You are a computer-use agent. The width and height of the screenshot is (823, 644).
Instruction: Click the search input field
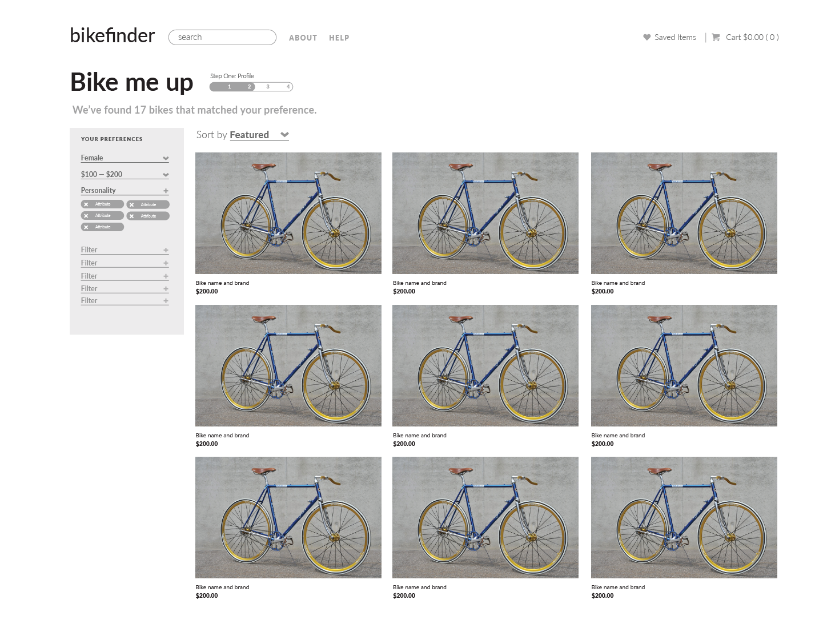222,37
